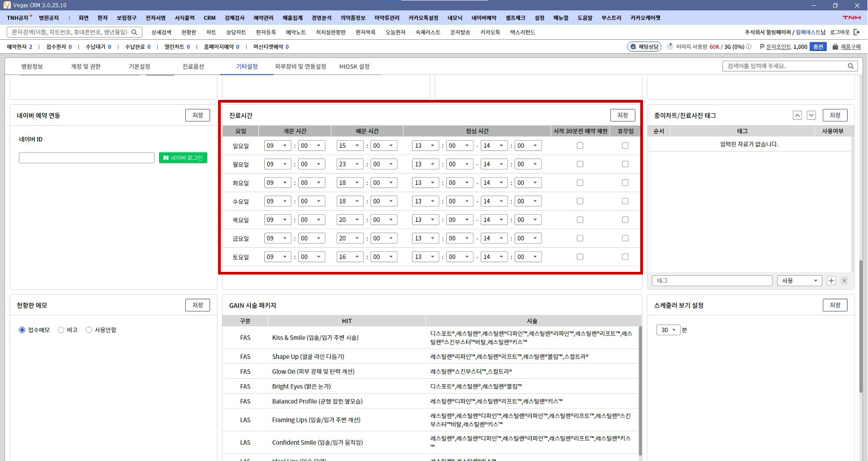
Task: Move tag up with the up-arrow icon
Action: point(797,116)
